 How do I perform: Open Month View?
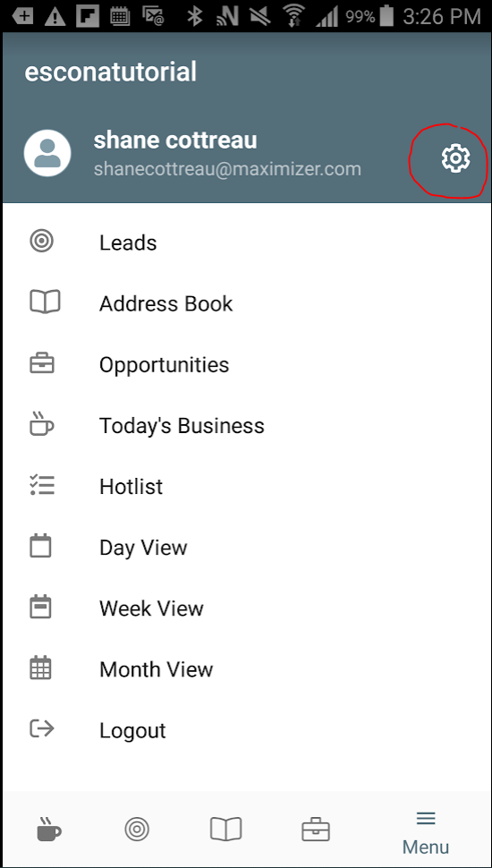coord(246,668)
